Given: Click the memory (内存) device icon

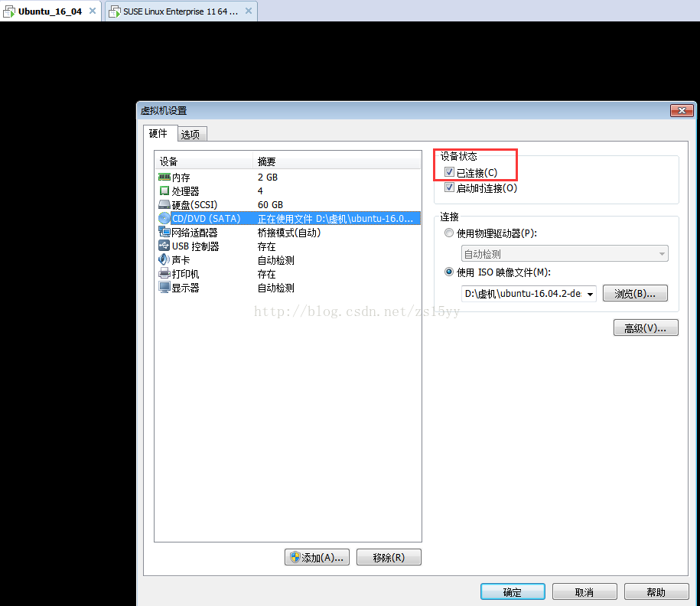Looking at the screenshot, I should [164, 178].
